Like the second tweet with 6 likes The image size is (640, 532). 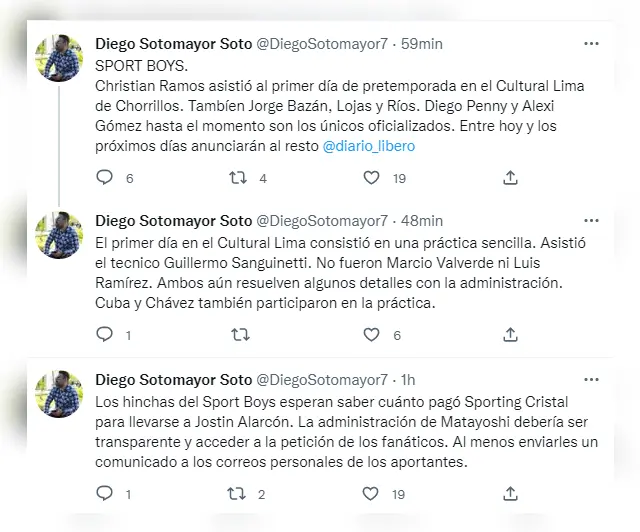point(372,334)
